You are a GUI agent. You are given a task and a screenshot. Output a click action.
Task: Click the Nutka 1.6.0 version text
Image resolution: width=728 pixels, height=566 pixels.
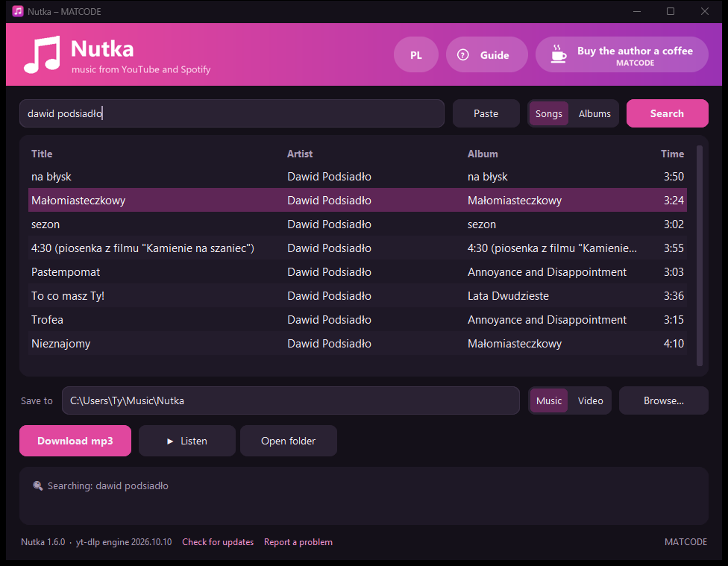point(43,542)
